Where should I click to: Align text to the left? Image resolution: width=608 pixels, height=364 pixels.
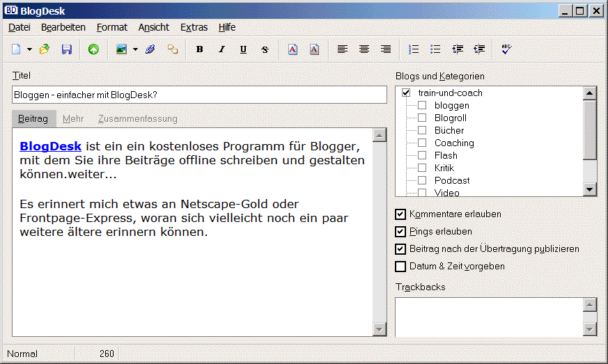tap(343, 49)
